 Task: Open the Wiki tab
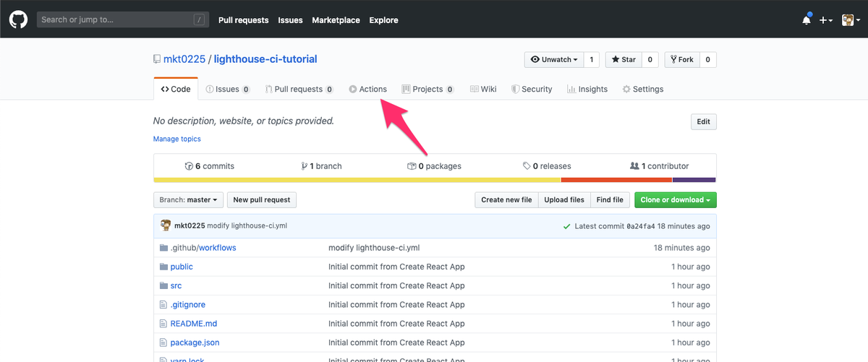[483, 89]
